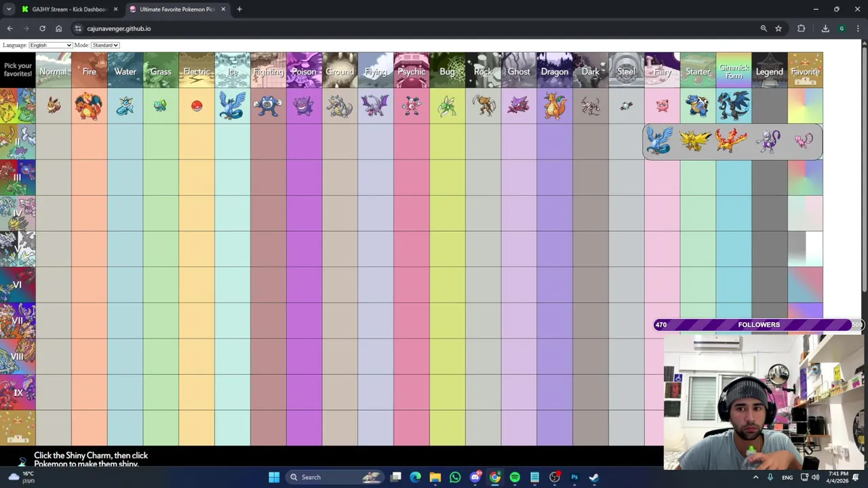The height and width of the screenshot is (488, 868).
Task: Pick Mega Charizard X in Gimmick Form column
Action: [733, 106]
